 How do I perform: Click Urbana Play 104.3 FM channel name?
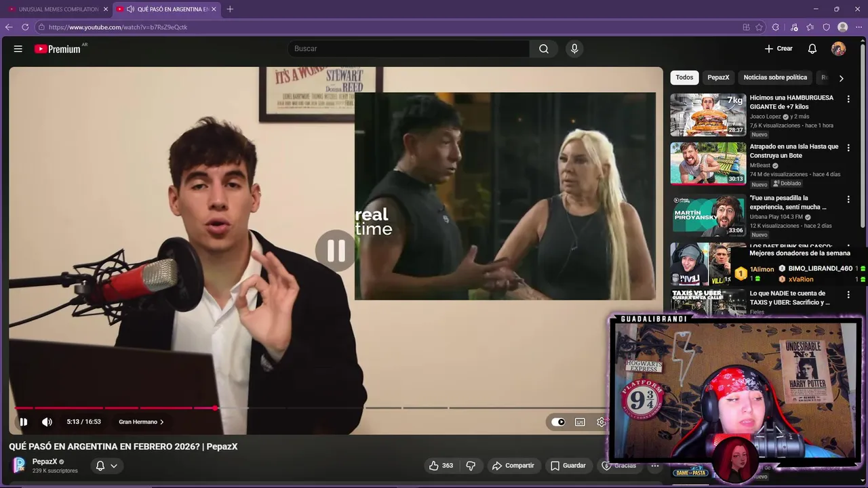776,217
